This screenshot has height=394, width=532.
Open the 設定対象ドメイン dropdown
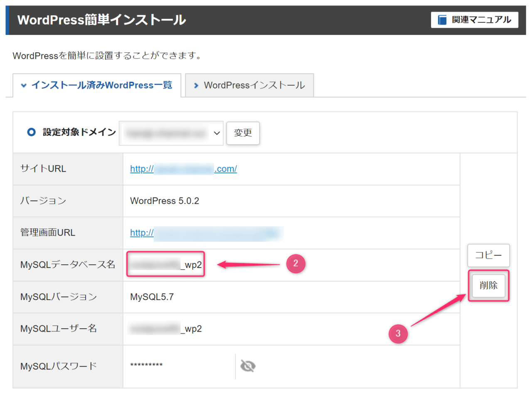click(171, 133)
